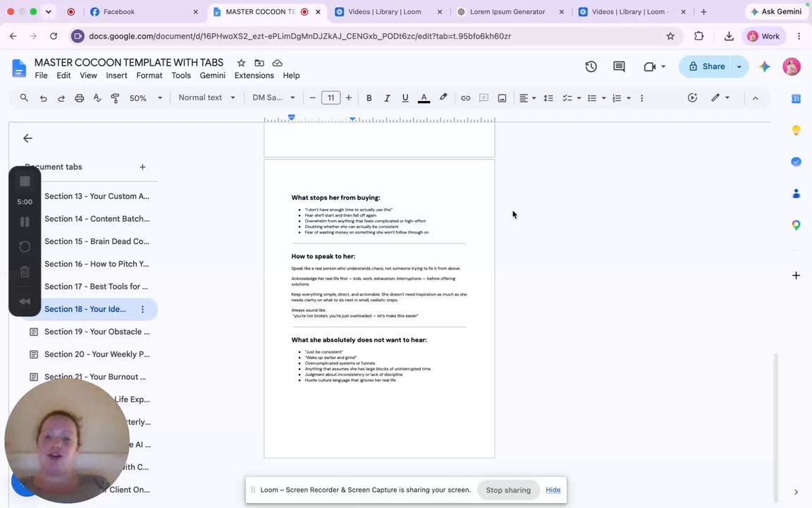Open text alignment dropdown

point(527,98)
